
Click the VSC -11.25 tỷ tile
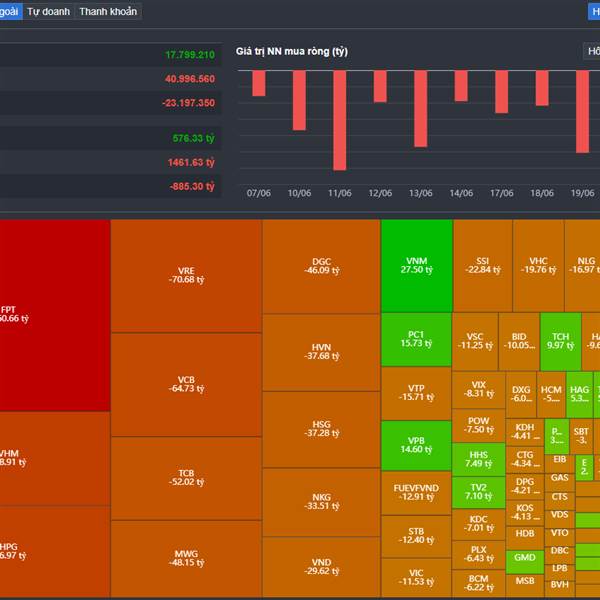click(475, 341)
